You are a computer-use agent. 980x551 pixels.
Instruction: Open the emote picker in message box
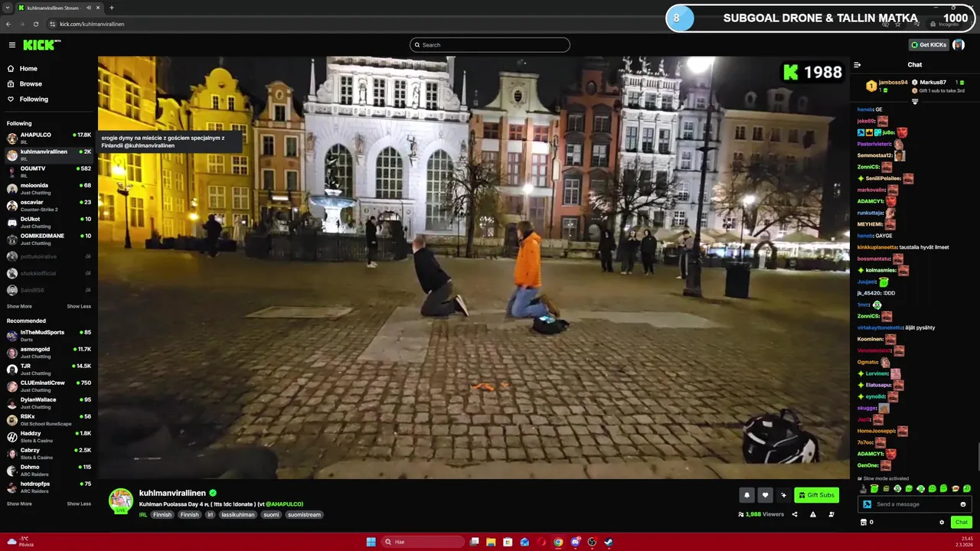[x=963, y=504]
